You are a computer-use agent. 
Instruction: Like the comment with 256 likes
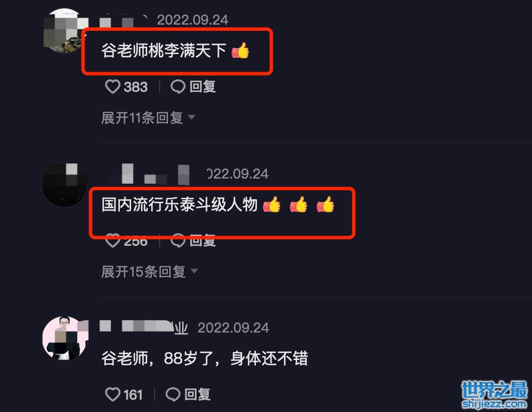point(113,241)
